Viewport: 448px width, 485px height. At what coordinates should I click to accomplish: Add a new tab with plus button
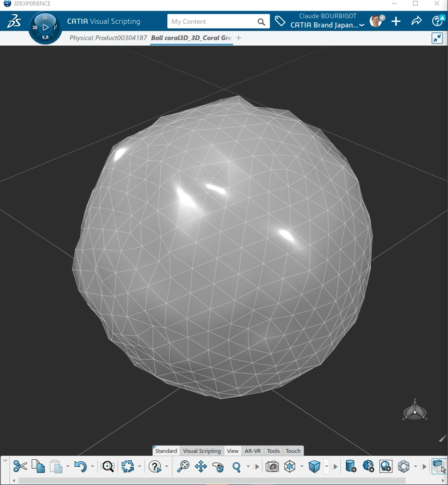pos(238,38)
